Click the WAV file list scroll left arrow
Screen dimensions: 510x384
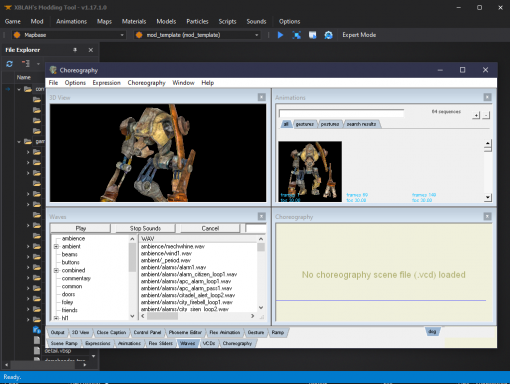[143, 316]
